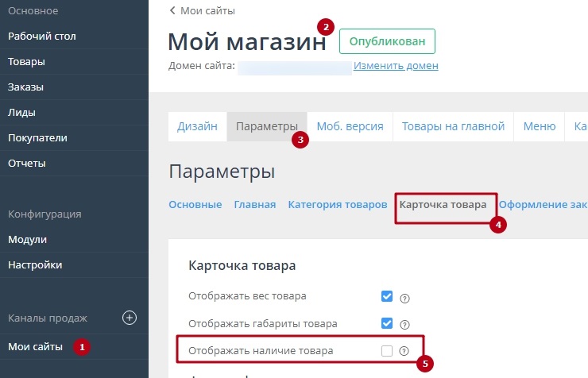Open Мои сайты in sidebar
588x378 pixels.
[x=74, y=347]
